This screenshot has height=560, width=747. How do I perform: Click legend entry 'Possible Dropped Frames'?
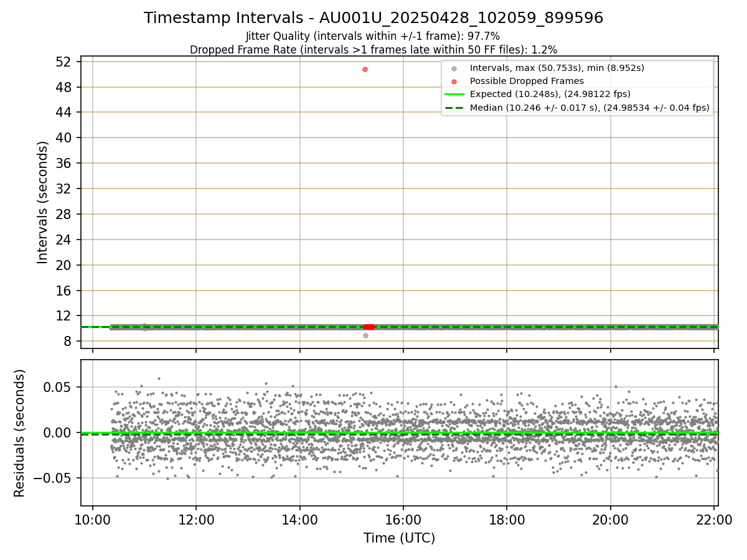pyautogui.click(x=527, y=81)
